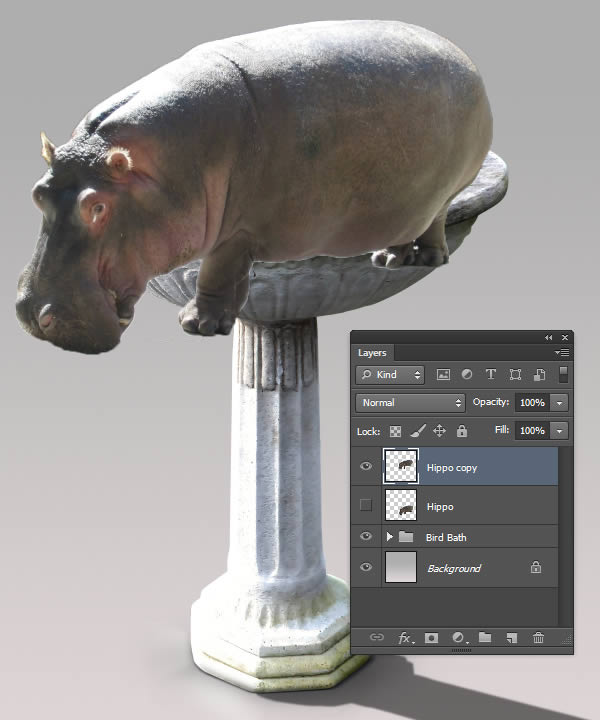The width and height of the screenshot is (600, 720).
Task: Expand the Bird Bath group
Action: [x=390, y=536]
